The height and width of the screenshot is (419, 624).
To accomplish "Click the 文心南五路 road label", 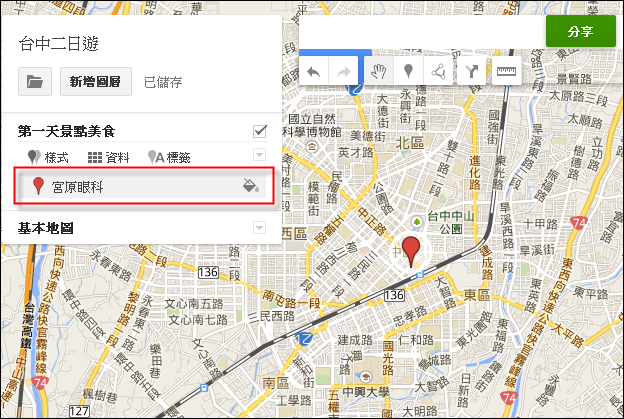I will (194, 304).
